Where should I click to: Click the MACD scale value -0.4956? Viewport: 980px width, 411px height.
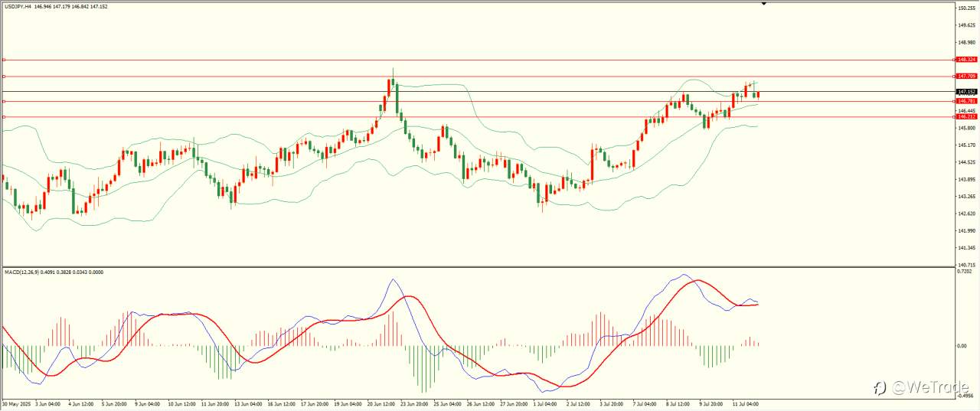coord(966,396)
